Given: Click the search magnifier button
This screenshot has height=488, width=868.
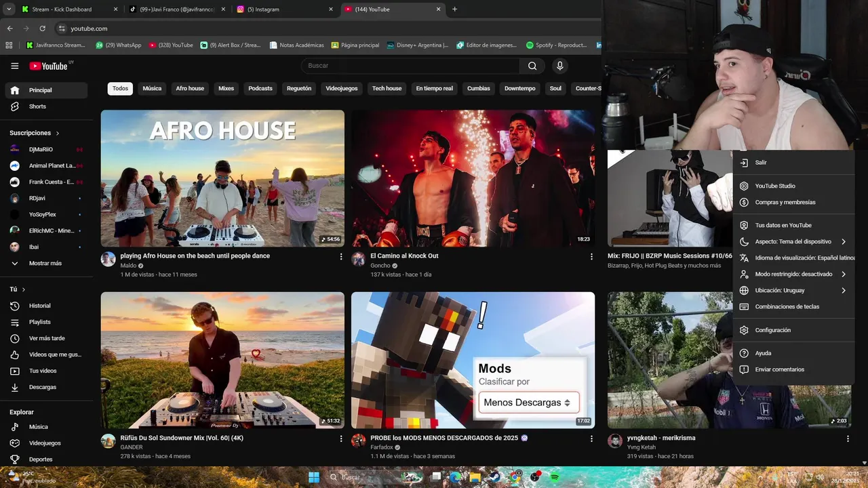Looking at the screenshot, I should [532, 66].
